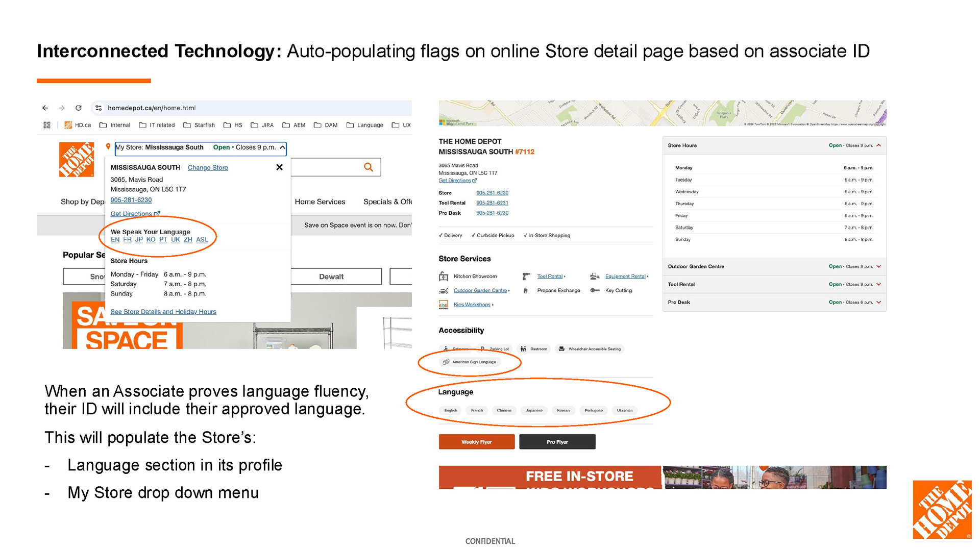Click the JP language link
The image size is (980, 551).
139,240
